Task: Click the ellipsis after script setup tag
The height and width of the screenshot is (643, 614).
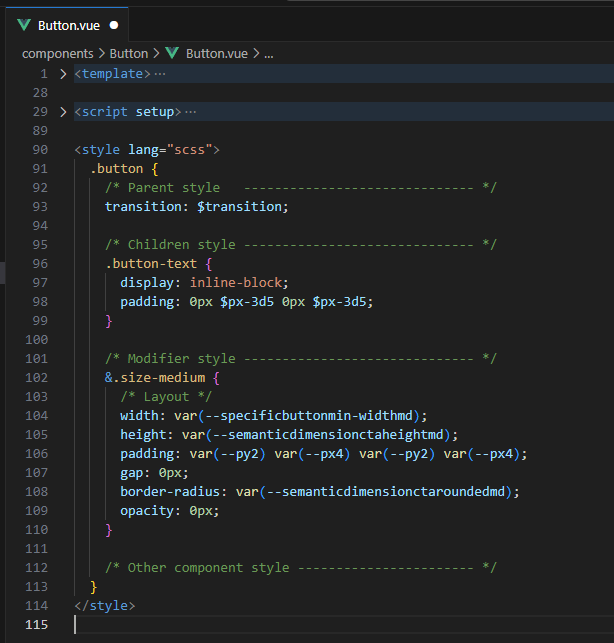Action: coord(190,112)
